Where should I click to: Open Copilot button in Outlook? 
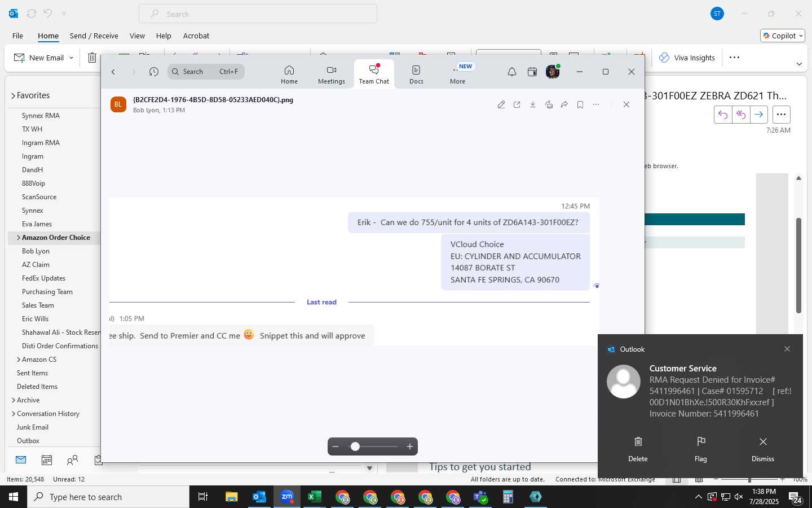783,36
